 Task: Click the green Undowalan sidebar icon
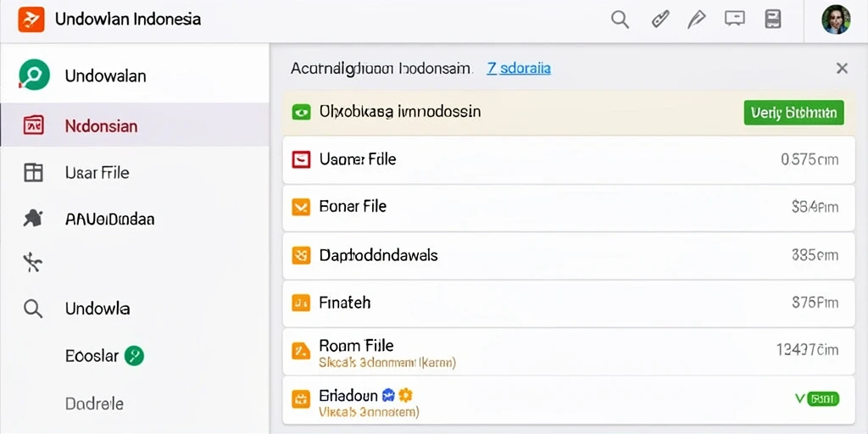coord(34,75)
